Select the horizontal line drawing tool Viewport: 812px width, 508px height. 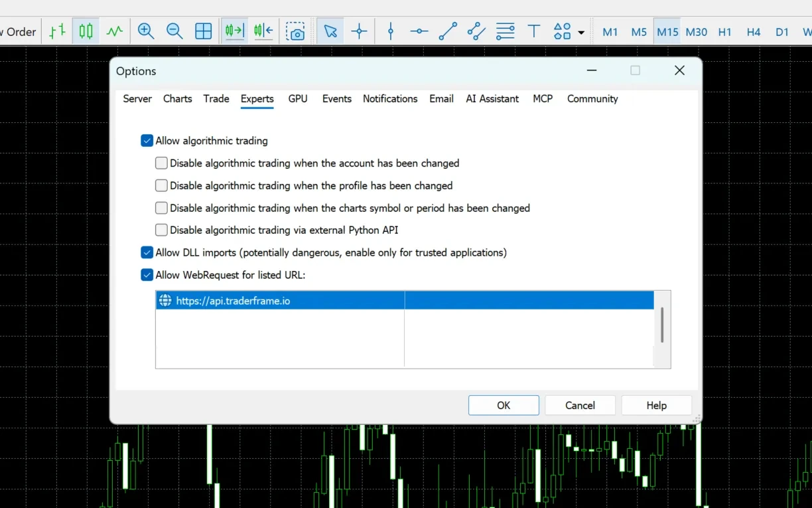coord(419,31)
